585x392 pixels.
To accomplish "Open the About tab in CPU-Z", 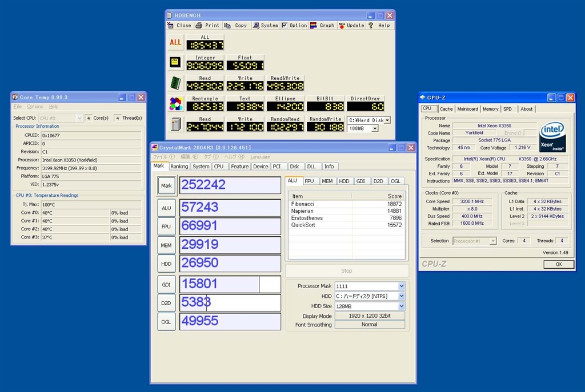I will pos(526,109).
